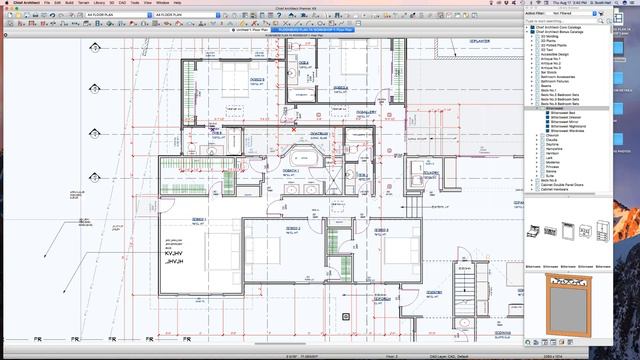Select the Hampshire bedroom set folder

click(554, 149)
